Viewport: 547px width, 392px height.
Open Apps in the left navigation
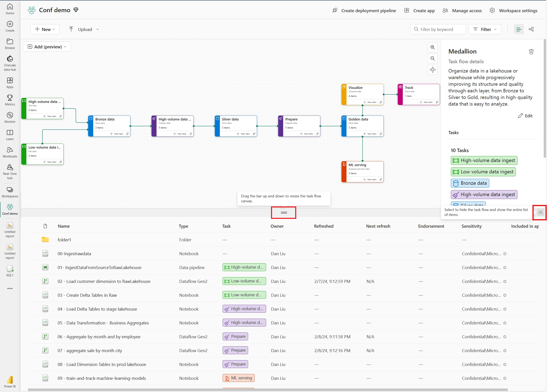tap(10, 83)
